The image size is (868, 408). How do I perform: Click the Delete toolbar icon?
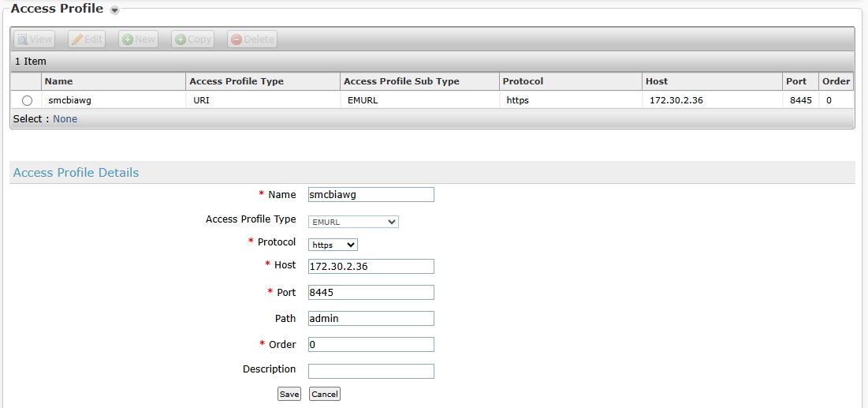(237, 39)
